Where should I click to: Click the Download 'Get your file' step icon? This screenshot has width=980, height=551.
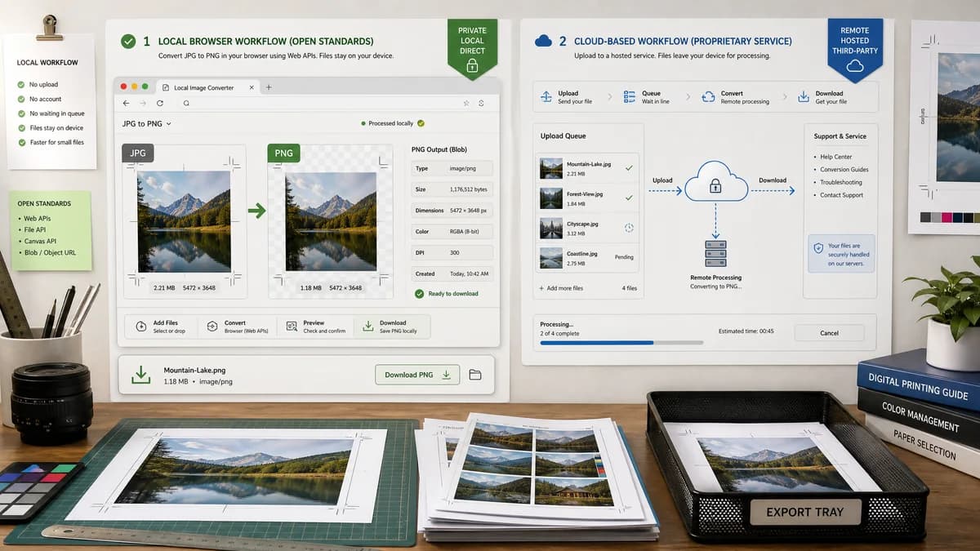(804, 97)
